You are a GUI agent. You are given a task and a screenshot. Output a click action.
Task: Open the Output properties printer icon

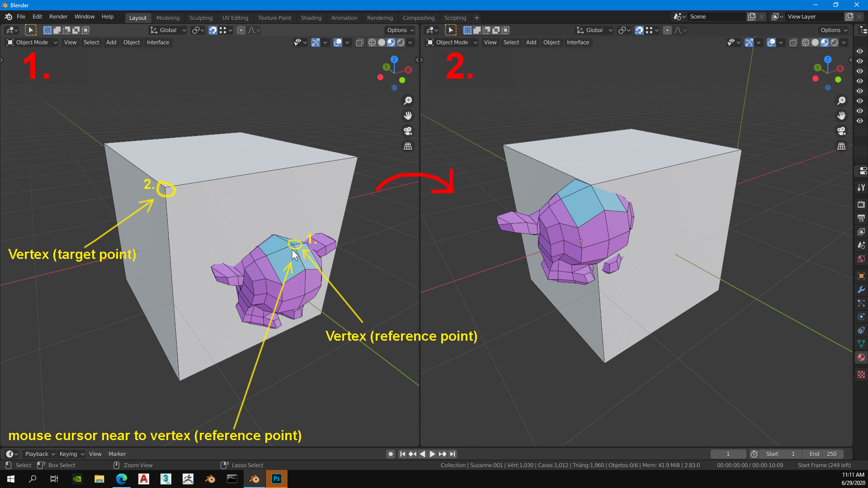(x=861, y=218)
